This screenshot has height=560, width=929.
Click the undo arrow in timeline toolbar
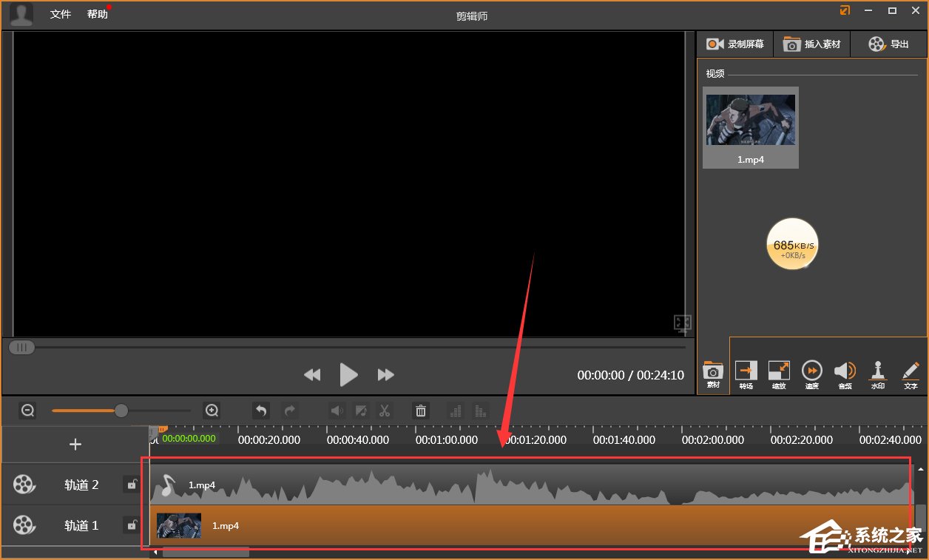tap(260, 411)
